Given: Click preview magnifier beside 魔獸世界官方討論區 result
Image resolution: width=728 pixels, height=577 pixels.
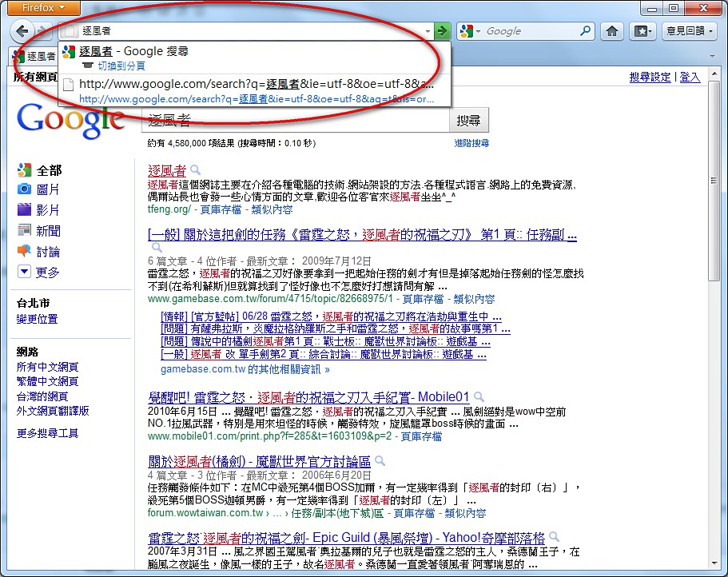Looking at the screenshot, I should tap(380, 461).
